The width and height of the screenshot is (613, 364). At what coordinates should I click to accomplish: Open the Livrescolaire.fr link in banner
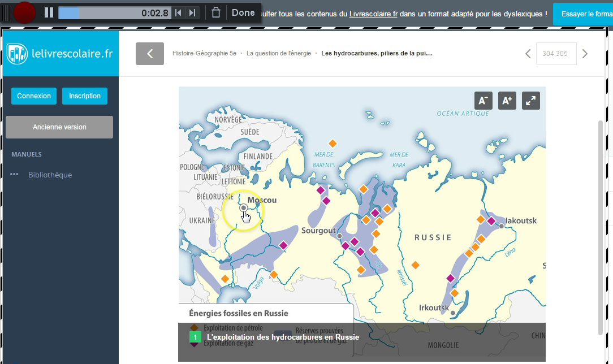click(x=373, y=14)
